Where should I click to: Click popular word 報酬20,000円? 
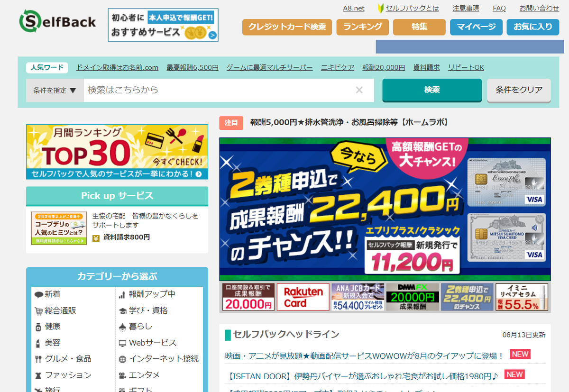point(384,68)
